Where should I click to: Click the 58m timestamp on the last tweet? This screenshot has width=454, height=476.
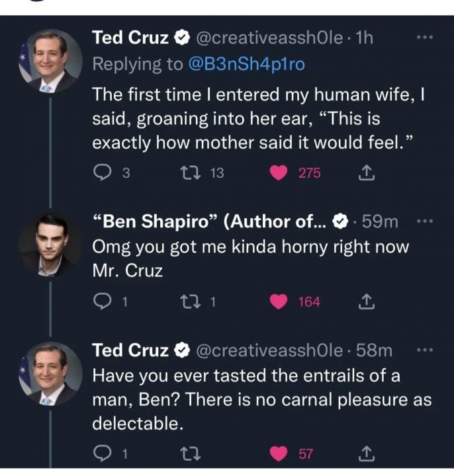pos(373,350)
